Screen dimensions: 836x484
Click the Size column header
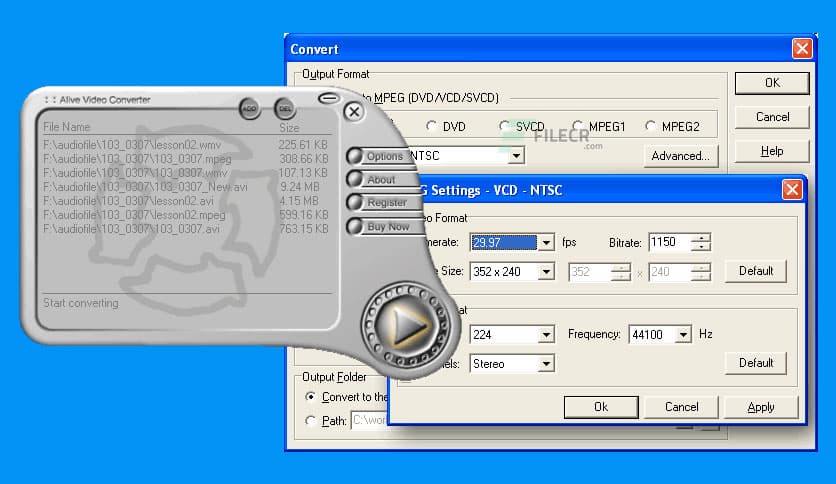click(x=290, y=128)
